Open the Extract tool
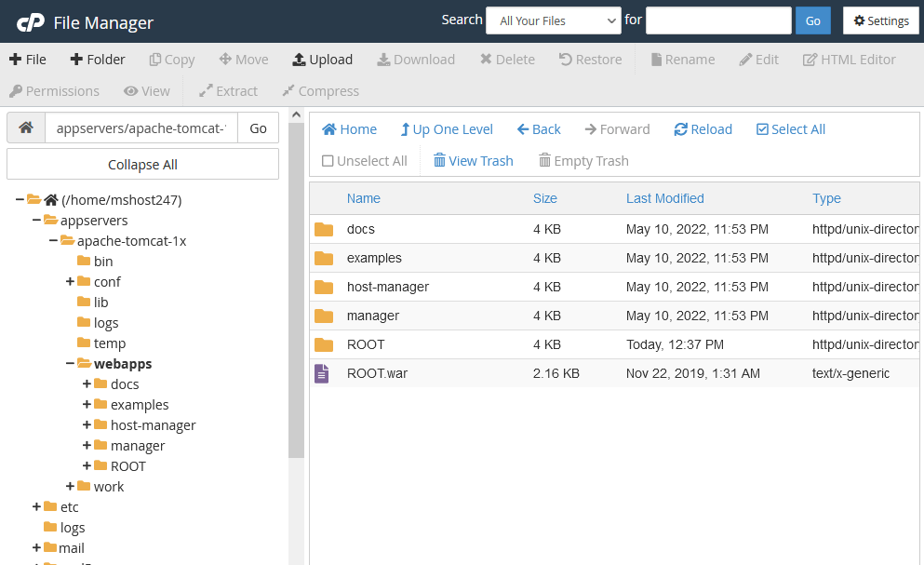 [228, 90]
